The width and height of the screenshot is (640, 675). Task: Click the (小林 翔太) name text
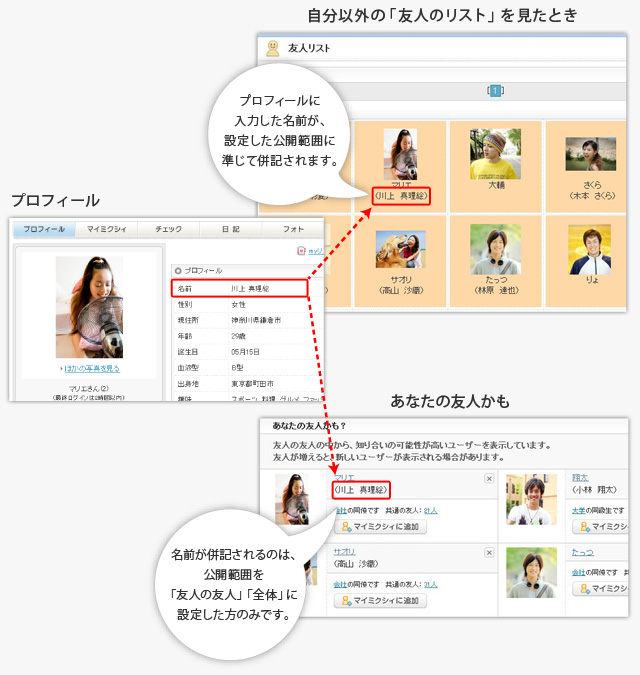tap(594, 490)
